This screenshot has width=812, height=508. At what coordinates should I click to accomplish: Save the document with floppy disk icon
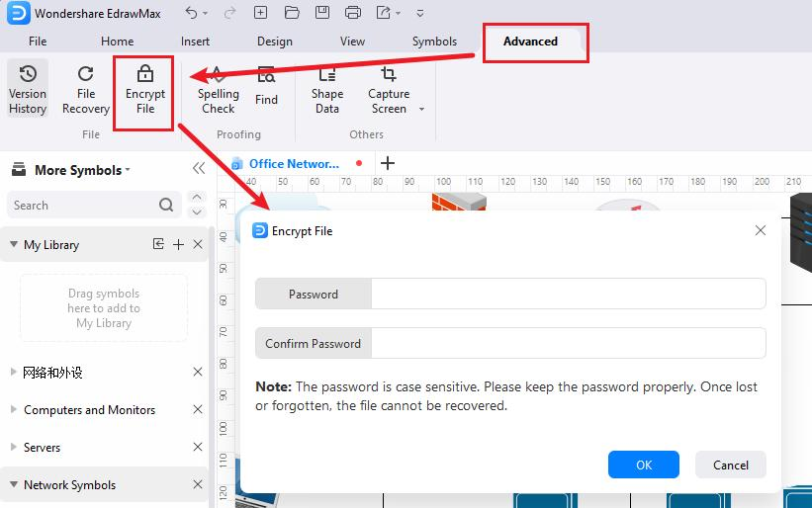click(322, 13)
